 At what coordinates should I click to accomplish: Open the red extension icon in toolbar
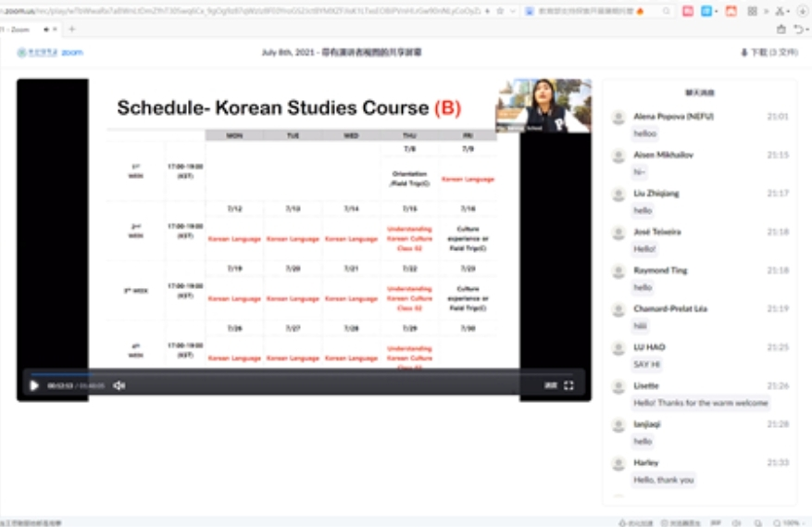click(x=688, y=11)
